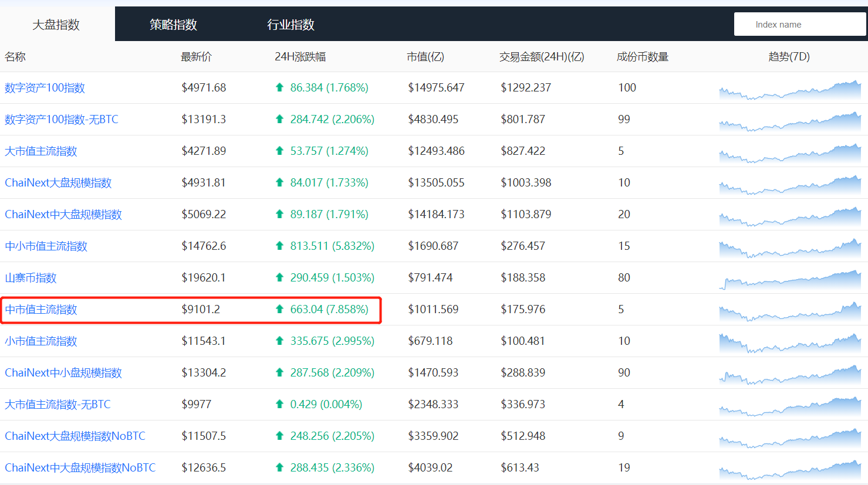Click up-arrow icon in 数字资产100指数 row
Viewport: 868px width, 485px height.
pos(279,87)
